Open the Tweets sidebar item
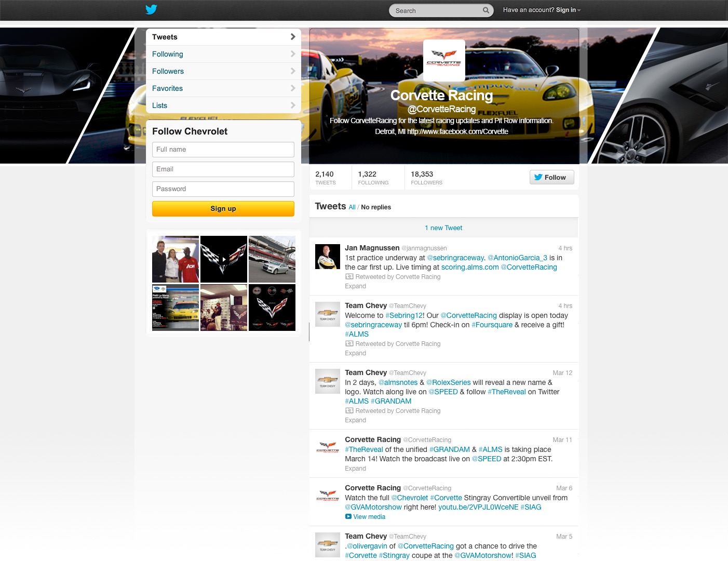728x561 pixels. pyautogui.click(x=223, y=37)
